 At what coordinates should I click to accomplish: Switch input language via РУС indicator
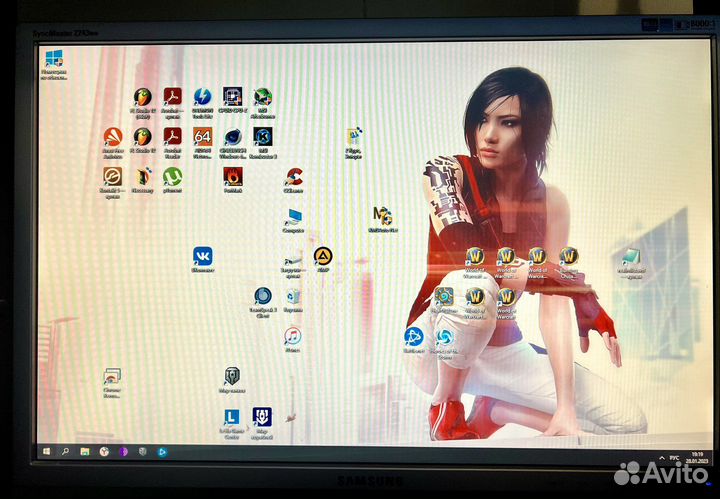(674, 458)
